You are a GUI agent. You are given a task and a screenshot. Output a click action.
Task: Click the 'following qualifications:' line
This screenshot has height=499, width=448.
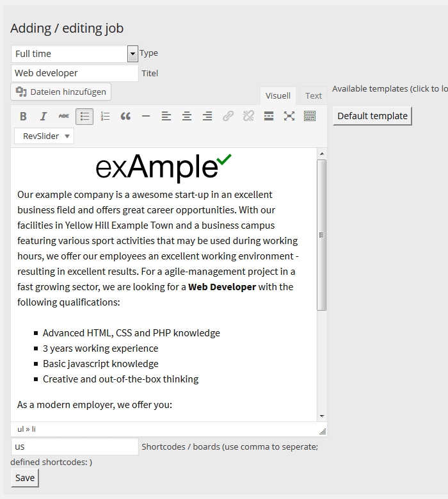68,302
